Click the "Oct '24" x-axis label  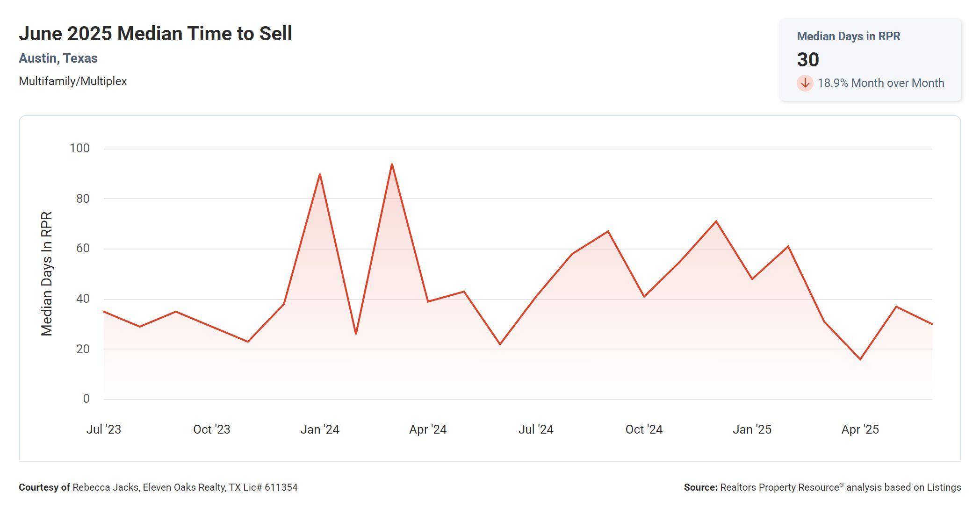pos(644,429)
